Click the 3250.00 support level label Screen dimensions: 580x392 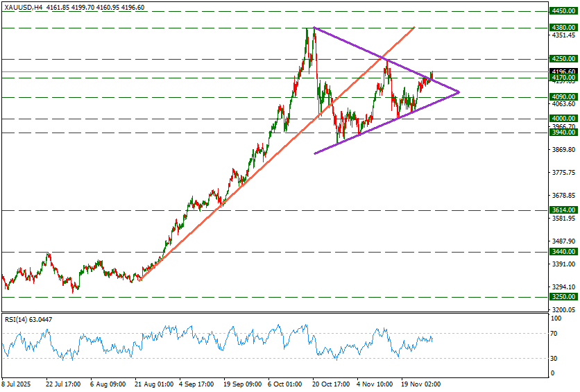[563, 296]
